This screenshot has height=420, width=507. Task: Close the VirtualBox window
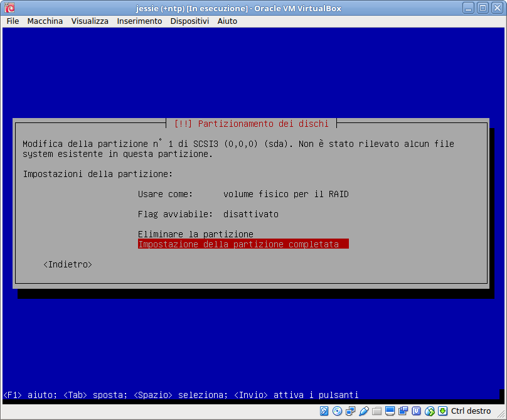498,8
